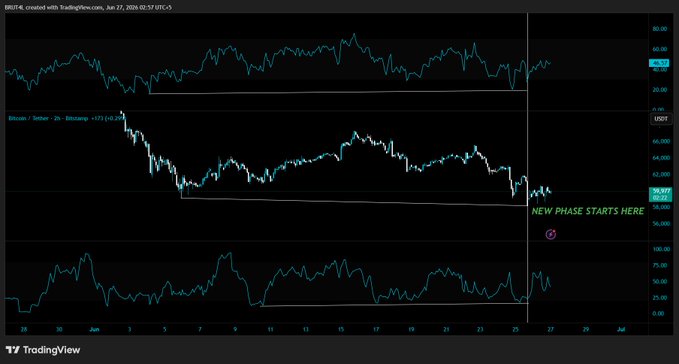
Task: Click the 100.00 level on bottom oscillator scale
Action: [661, 249]
